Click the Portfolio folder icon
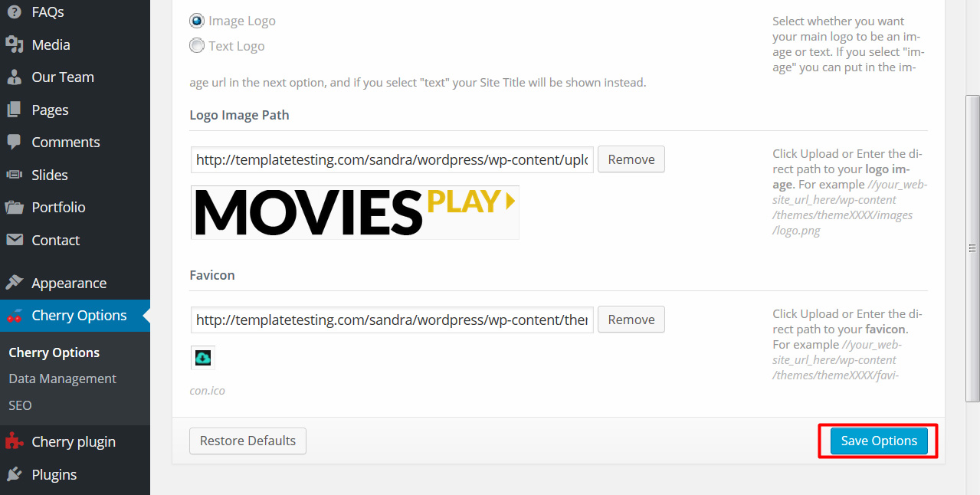 [14, 207]
